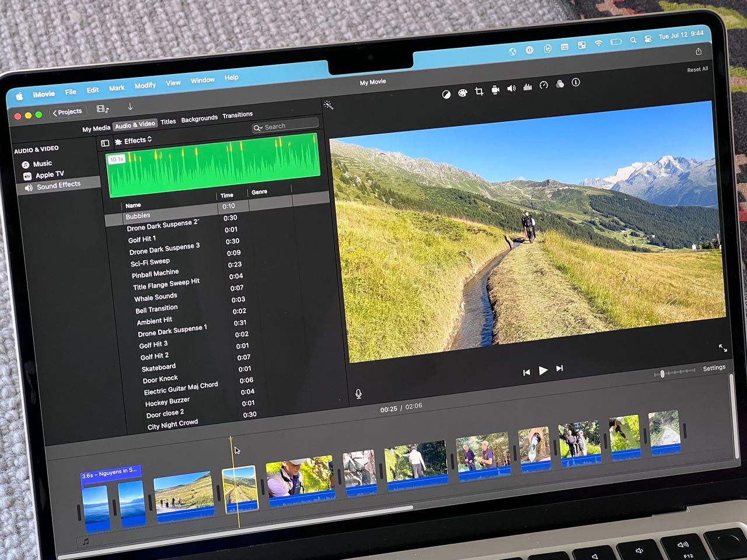Open the View menu
Screen dimensions: 747x560
(173, 83)
